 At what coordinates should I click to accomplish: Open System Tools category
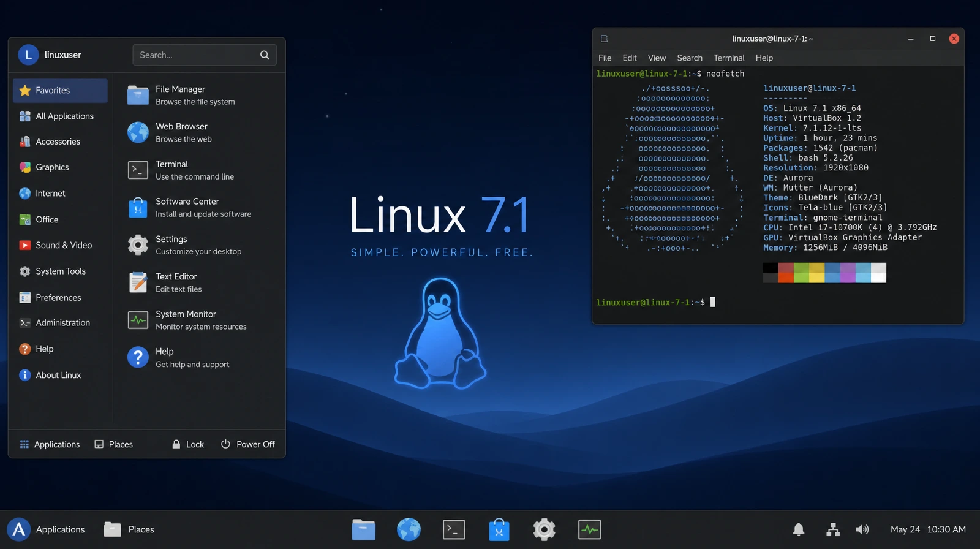(60, 271)
